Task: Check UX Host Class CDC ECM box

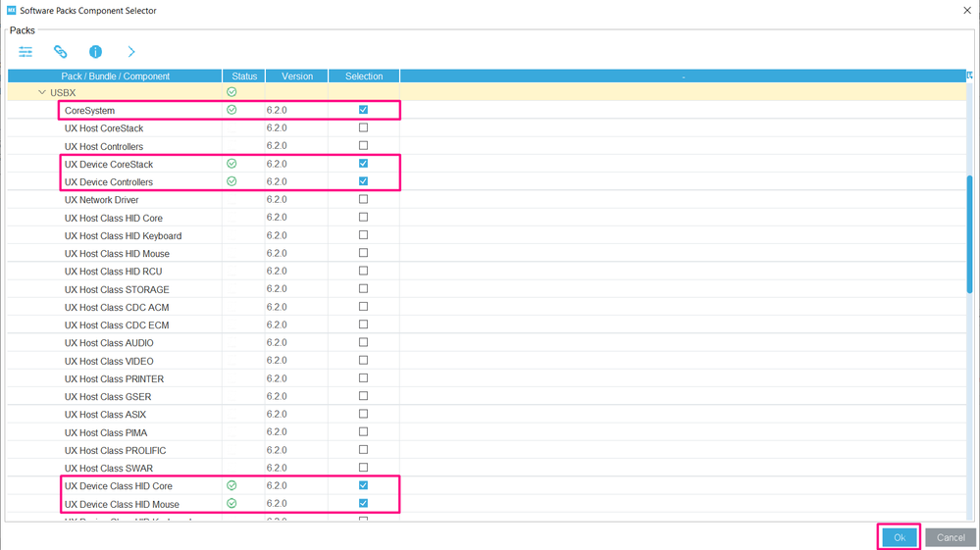Action: [x=363, y=325]
